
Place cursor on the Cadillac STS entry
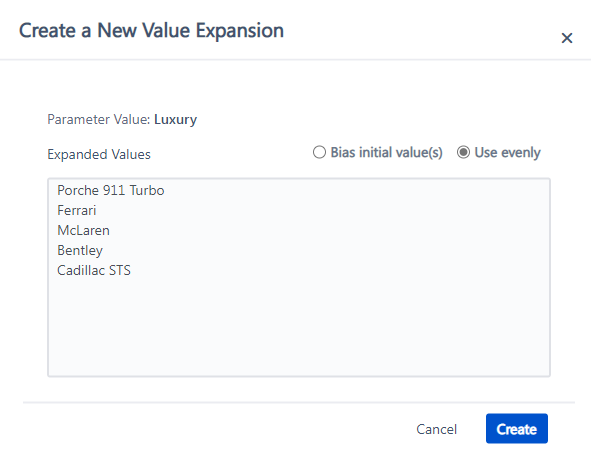click(94, 270)
